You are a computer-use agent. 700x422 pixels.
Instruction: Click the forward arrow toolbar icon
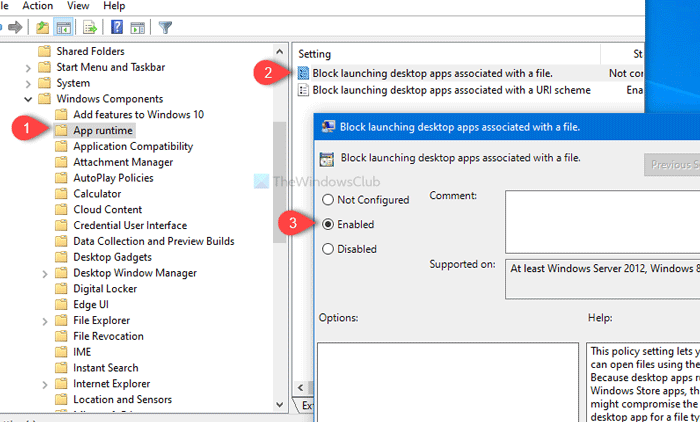pos(15,27)
